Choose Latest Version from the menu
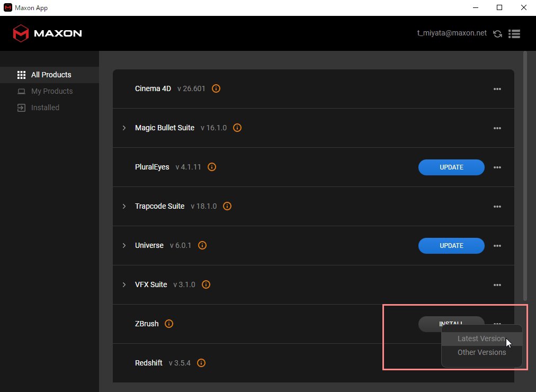 481,338
